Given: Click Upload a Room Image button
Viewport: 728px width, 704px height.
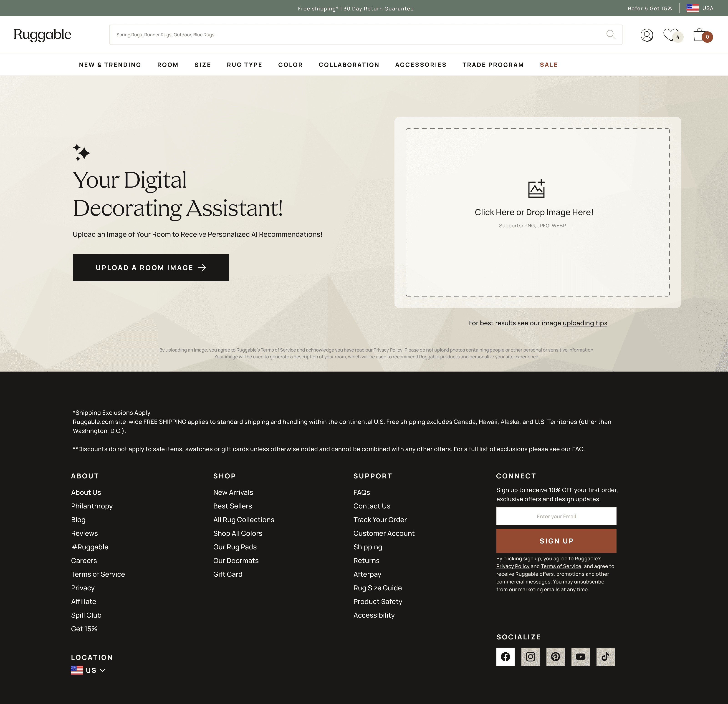Looking at the screenshot, I should 151,267.
